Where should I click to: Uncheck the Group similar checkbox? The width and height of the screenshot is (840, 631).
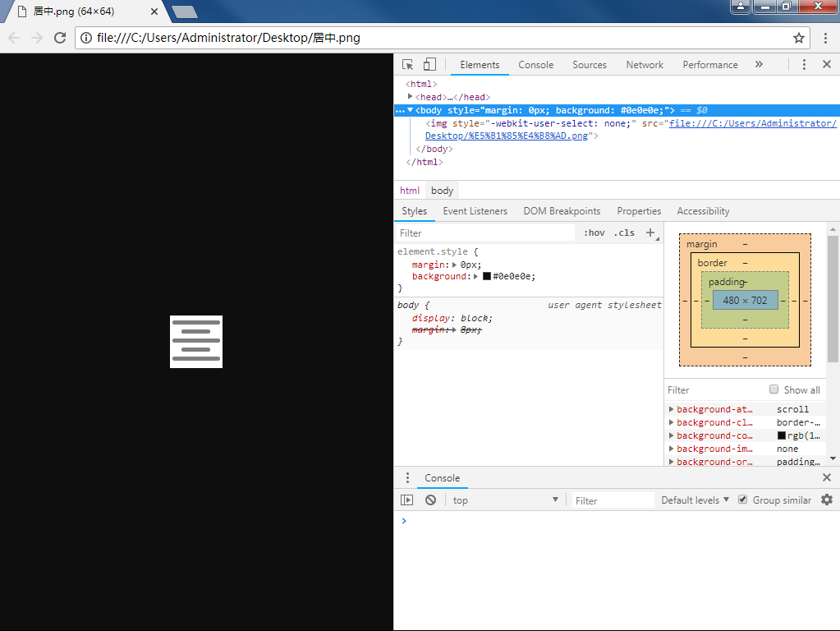pos(742,500)
